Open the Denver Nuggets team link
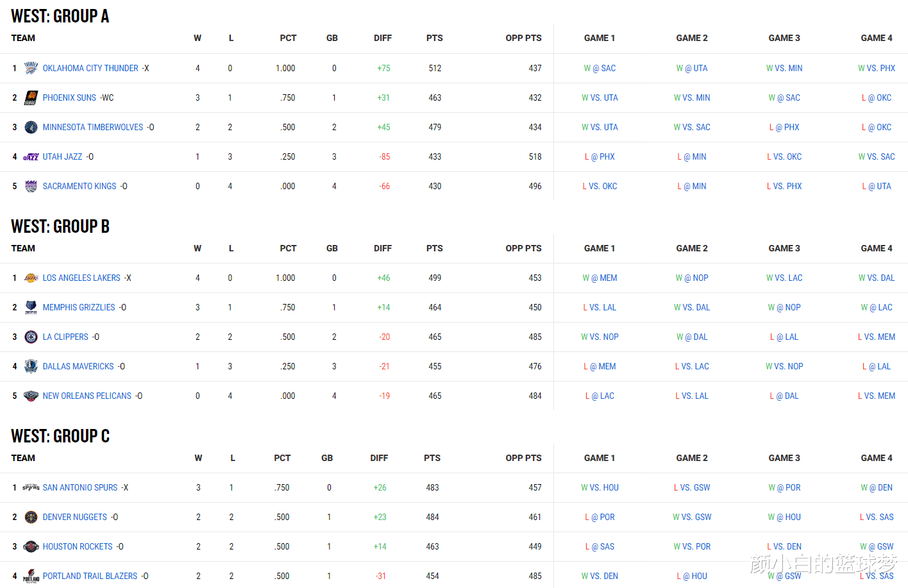This screenshot has height=588, width=908. click(x=75, y=517)
